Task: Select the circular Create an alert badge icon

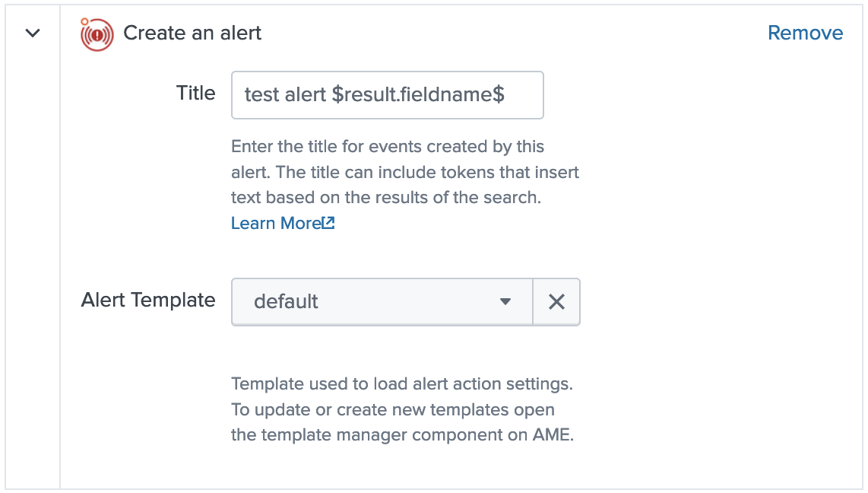Action: pyautogui.click(x=96, y=33)
